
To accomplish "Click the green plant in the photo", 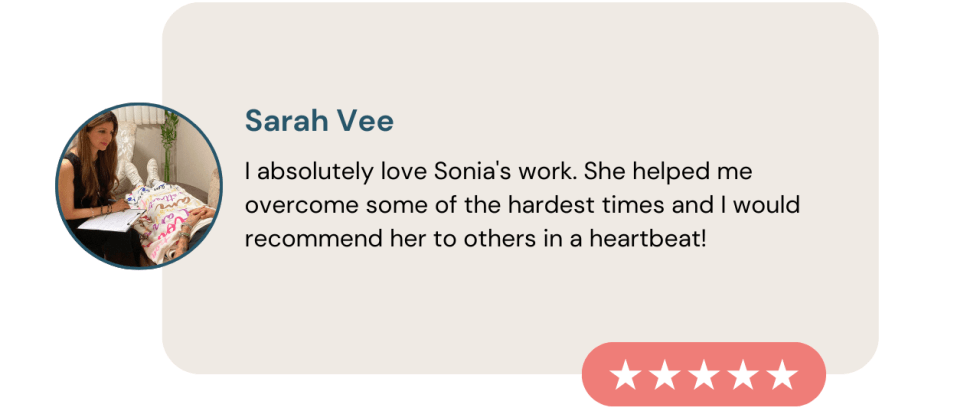I will click(168, 133).
